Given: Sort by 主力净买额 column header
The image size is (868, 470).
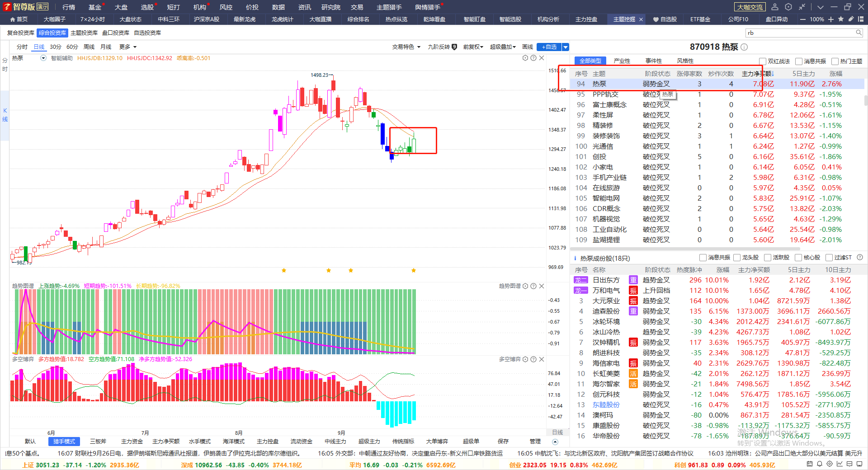Looking at the screenshot, I should [758, 74].
